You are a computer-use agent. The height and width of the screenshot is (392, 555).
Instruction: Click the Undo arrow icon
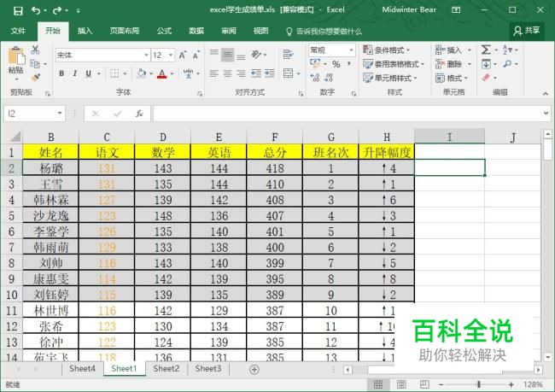36,10
